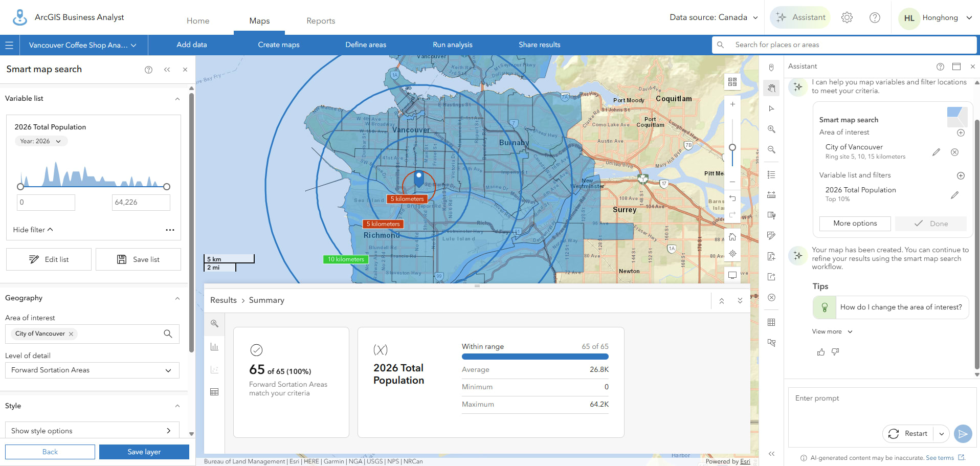This screenshot has width=980, height=466.
Task: Add a variable or filter
Action: (961, 175)
